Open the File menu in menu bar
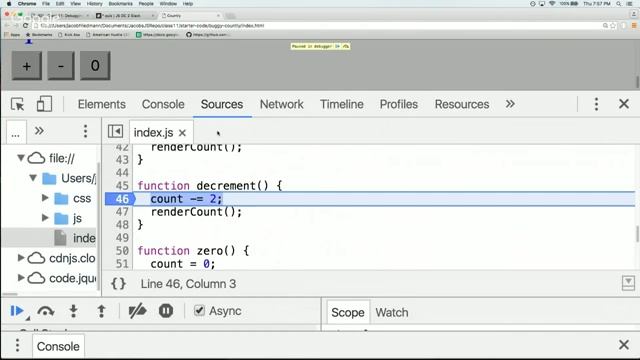This screenshot has height=360, width=640. [x=46, y=4]
